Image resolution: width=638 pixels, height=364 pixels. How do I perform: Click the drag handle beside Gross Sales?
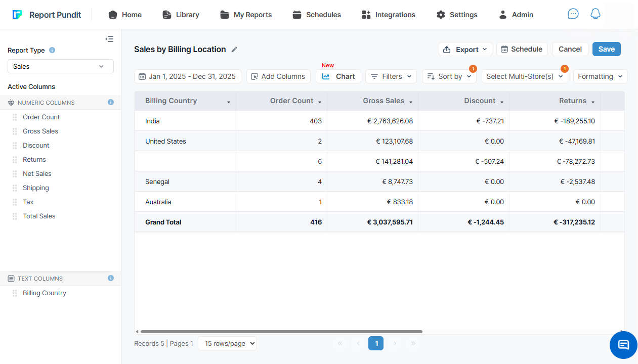tap(15, 131)
